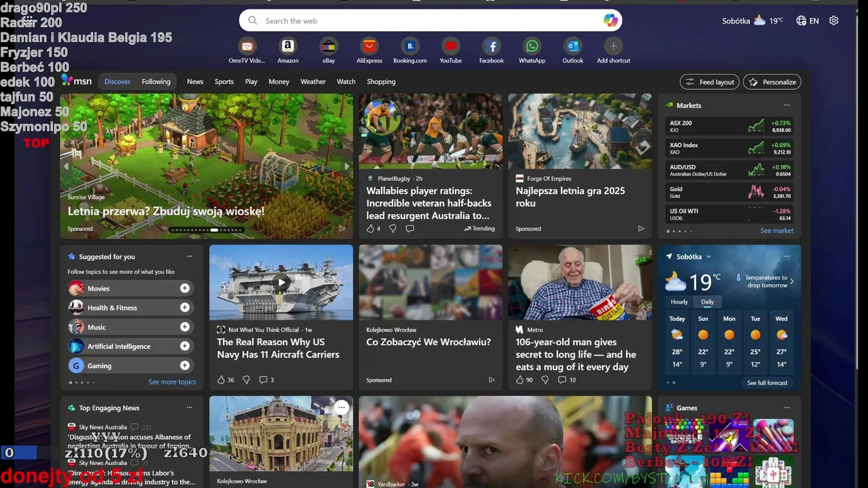868x488 pixels.
Task: Click the msn logo
Action: point(77,81)
